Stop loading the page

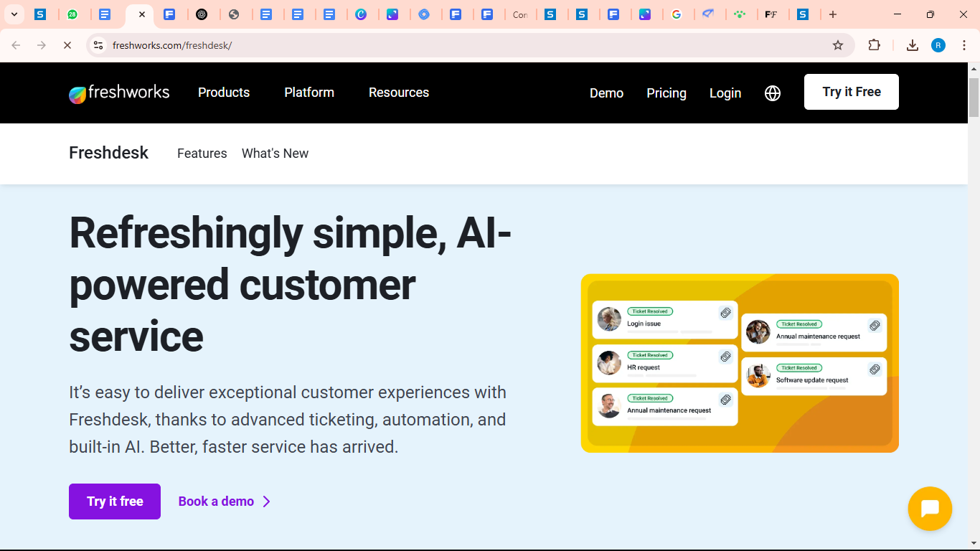(x=67, y=45)
